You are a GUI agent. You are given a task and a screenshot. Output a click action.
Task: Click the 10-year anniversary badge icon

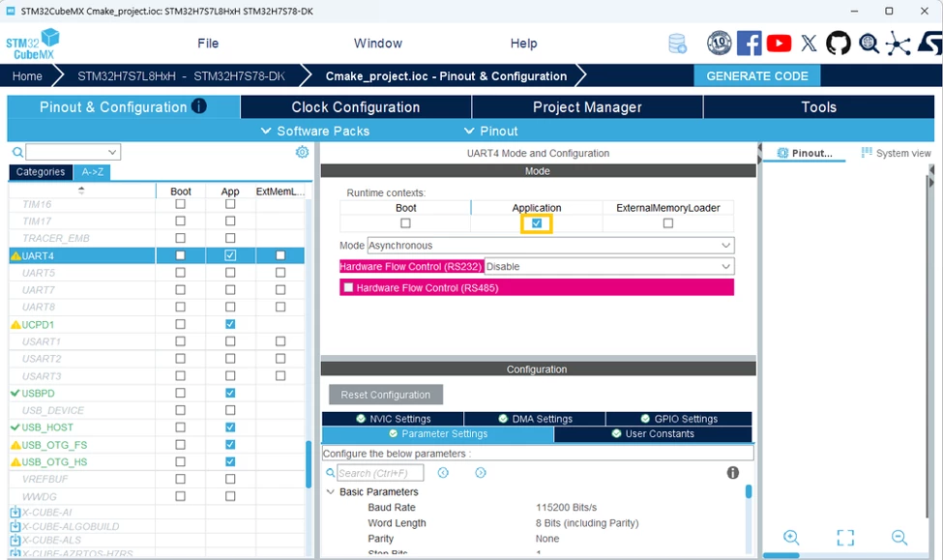719,44
